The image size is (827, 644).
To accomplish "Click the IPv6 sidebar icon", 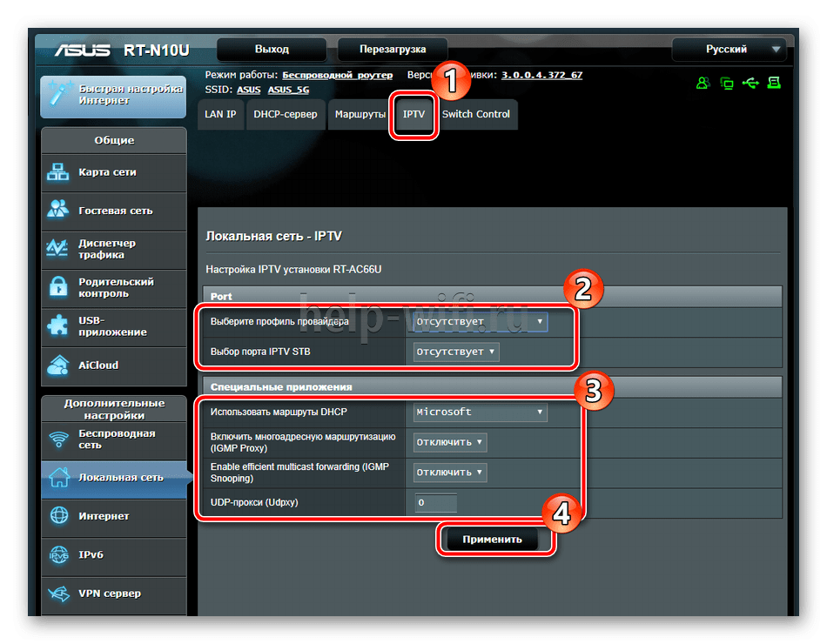I will coord(58,555).
